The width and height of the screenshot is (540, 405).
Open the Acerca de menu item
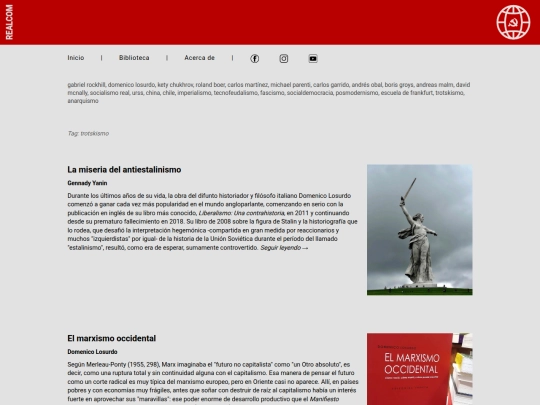[x=199, y=58]
